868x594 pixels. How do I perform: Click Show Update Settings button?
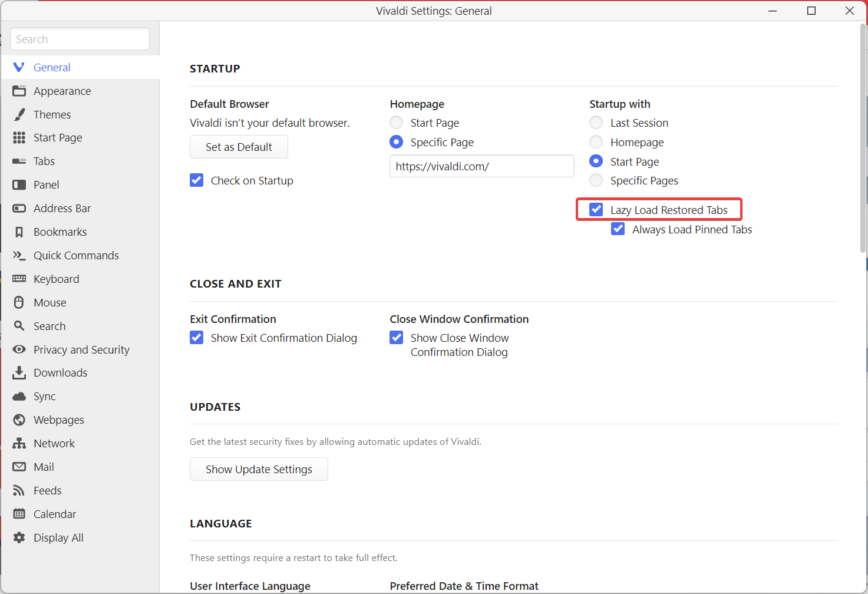click(x=259, y=469)
